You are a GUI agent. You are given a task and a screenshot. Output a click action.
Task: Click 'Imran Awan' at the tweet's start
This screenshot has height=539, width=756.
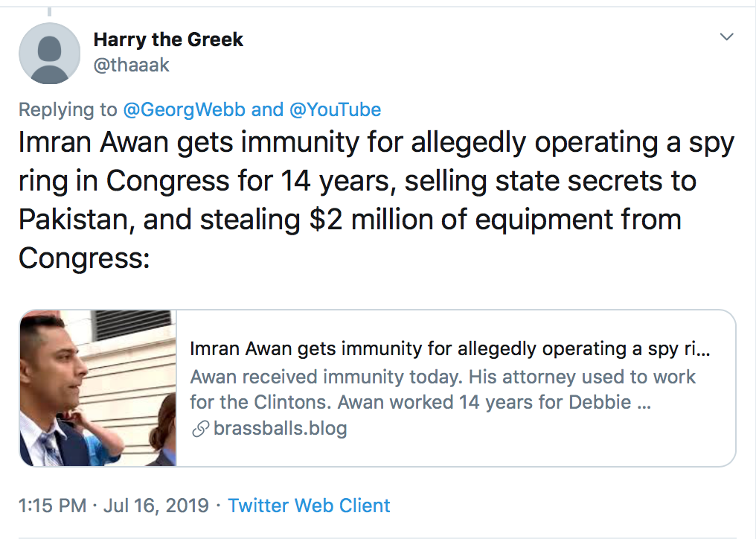[x=94, y=144]
